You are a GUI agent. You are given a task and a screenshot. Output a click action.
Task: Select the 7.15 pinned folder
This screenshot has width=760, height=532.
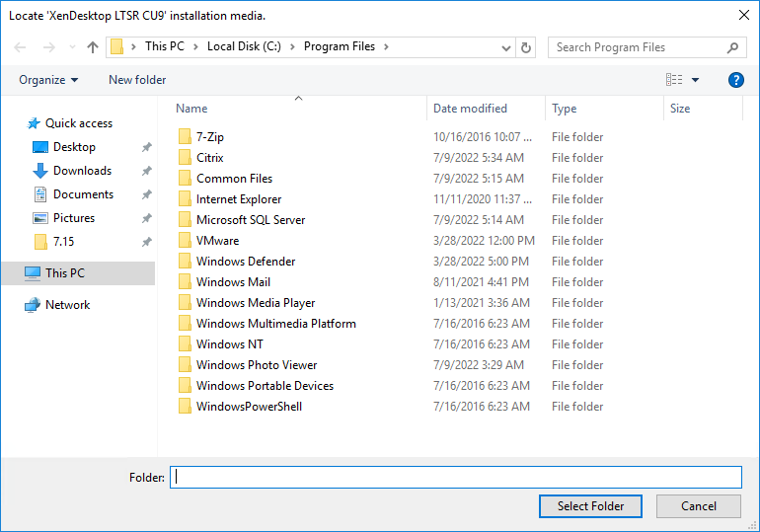(63, 241)
